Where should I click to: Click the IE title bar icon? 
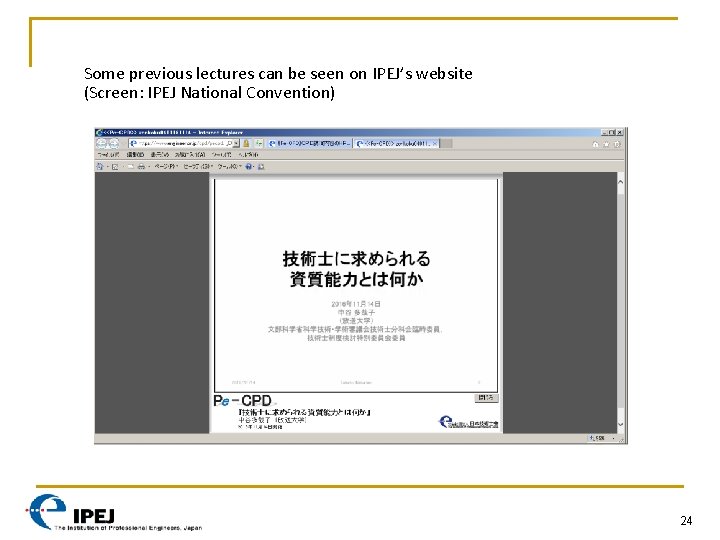(99, 132)
